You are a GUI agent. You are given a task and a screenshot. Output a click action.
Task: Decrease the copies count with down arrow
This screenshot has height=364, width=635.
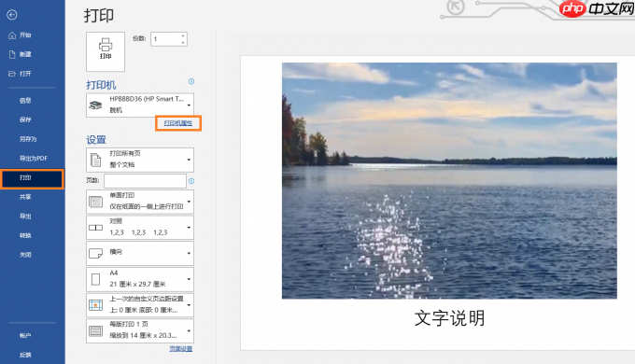[183, 43]
